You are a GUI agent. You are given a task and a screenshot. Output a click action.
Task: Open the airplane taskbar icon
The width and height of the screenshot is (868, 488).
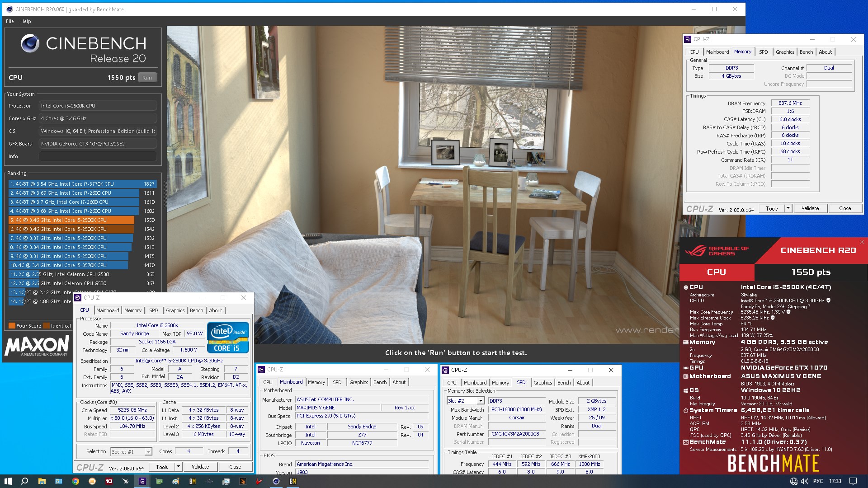[126, 481]
